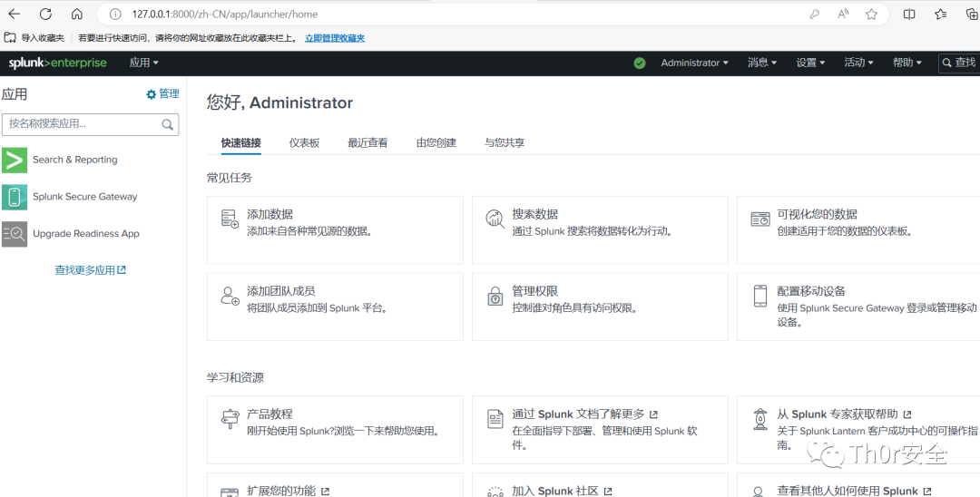Open the 通过 Splunk 文档了解更多 link
This screenshot has width=980, height=497.
584,414
